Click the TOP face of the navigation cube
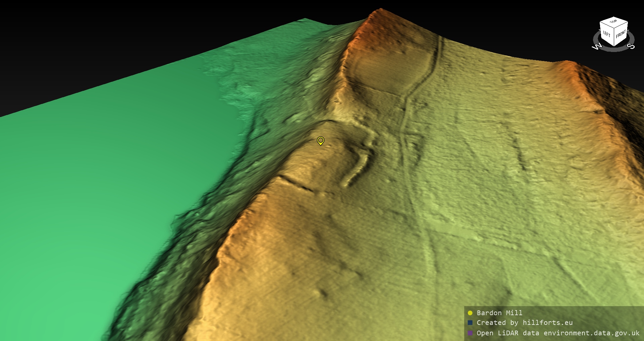 pos(613,22)
